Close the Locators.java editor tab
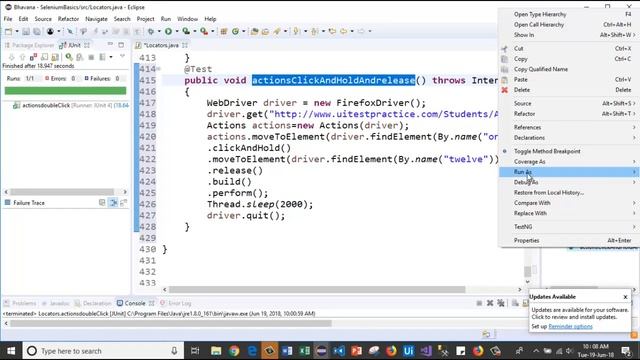The height and width of the screenshot is (360, 640). click(185, 45)
